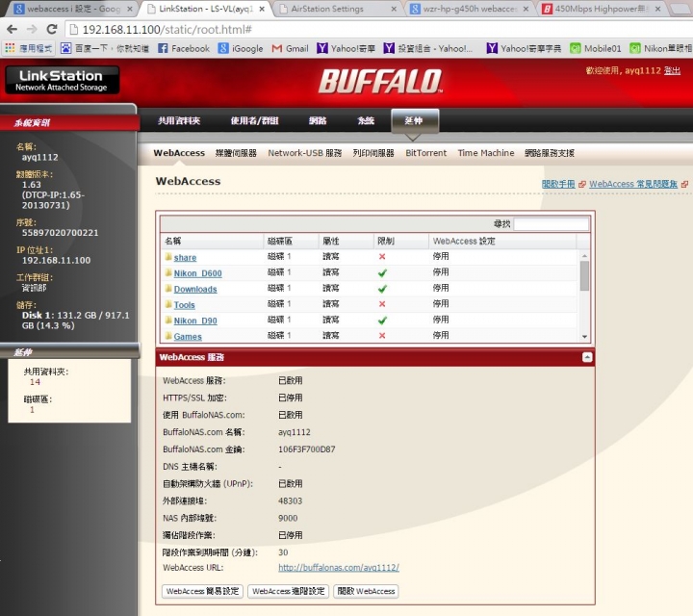The width and height of the screenshot is (693, 616).
Task: Open the 閱讀手冊 manual link
Action: (558, 184)
